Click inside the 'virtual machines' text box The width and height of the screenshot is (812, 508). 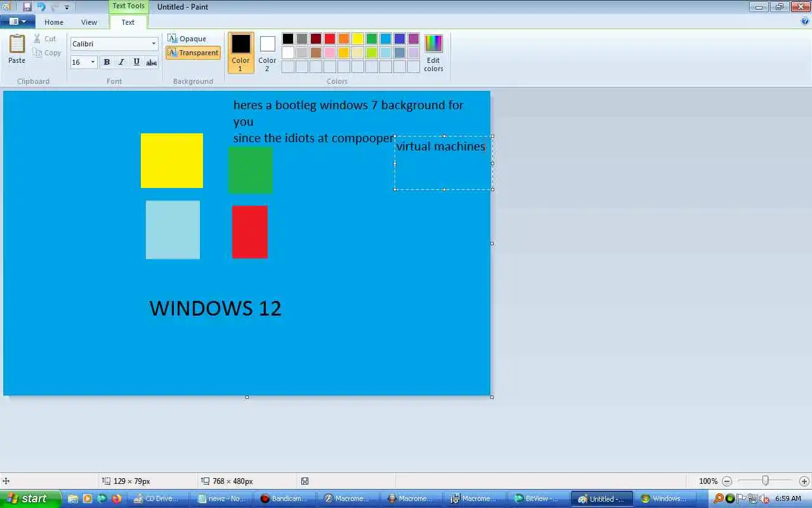point(443,163)
